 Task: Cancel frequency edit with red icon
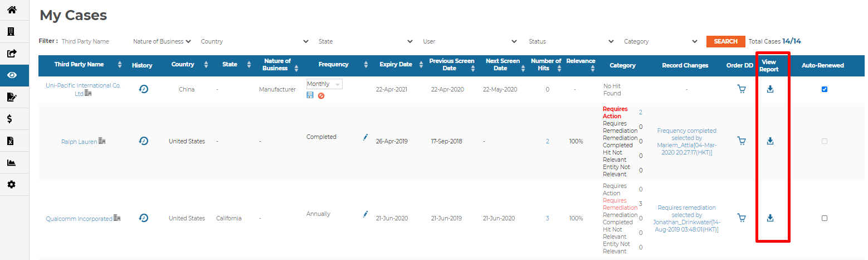click(321, 95)
